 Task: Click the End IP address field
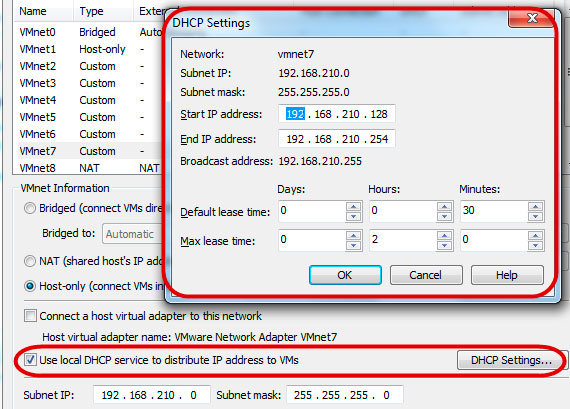coord(337,139)
